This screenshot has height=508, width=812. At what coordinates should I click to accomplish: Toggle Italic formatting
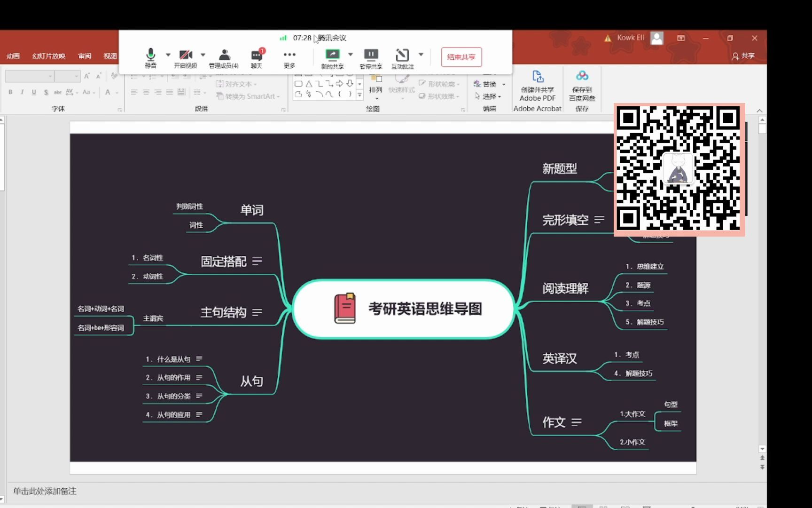(x=22, y=92)
